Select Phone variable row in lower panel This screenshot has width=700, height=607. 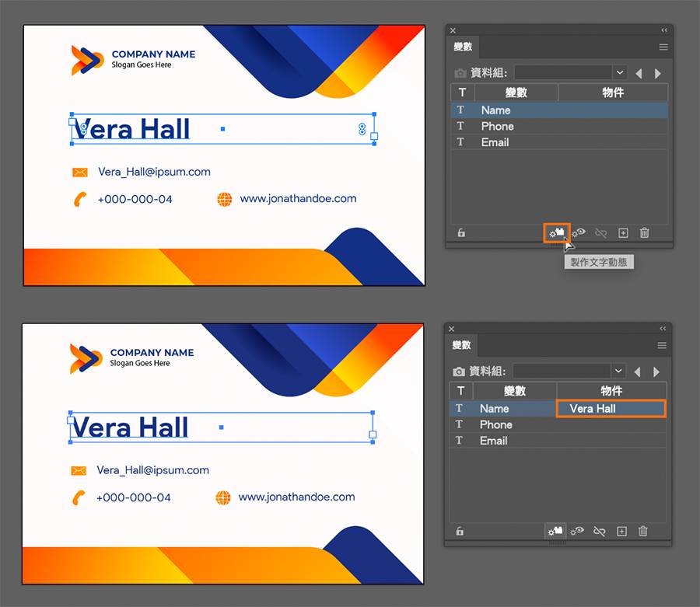coord(558,424)
